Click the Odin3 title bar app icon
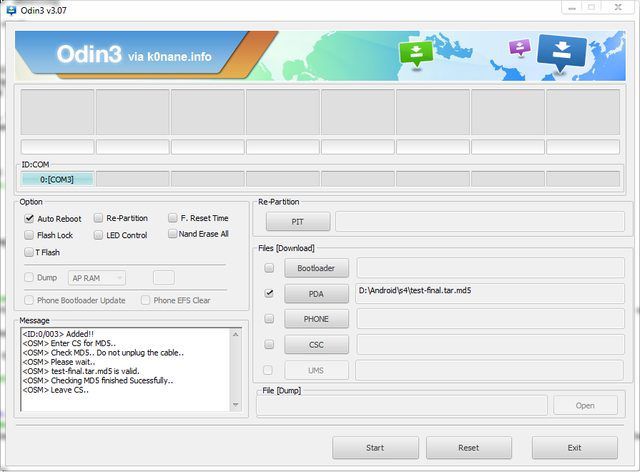The height and width of the screenshot is (472, 640). 9,8
